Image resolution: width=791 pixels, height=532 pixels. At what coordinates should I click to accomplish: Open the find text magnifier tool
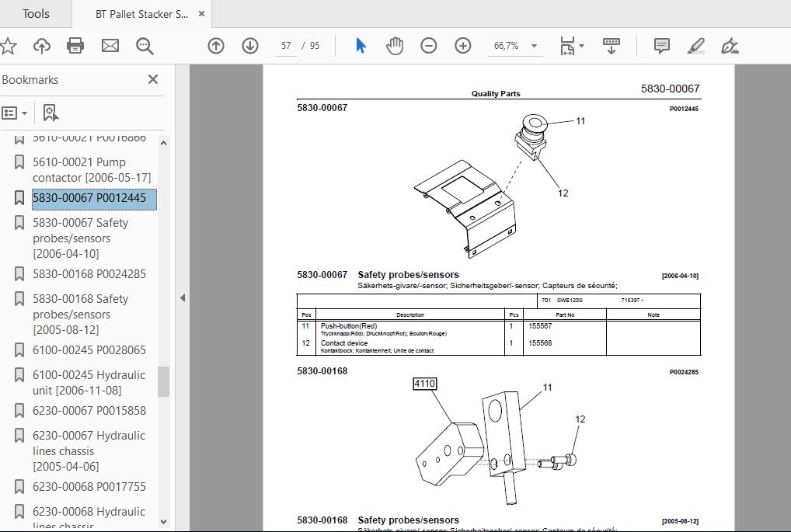click(145, 46)
